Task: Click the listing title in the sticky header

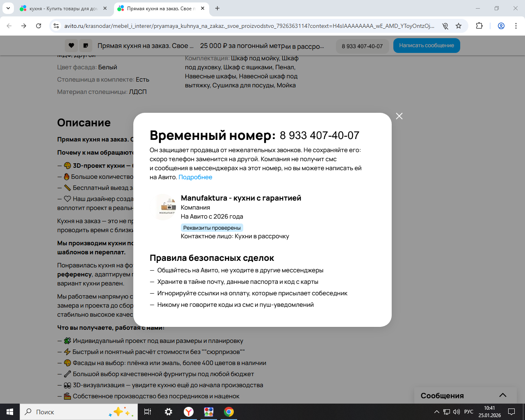Action: pos(146,46)
